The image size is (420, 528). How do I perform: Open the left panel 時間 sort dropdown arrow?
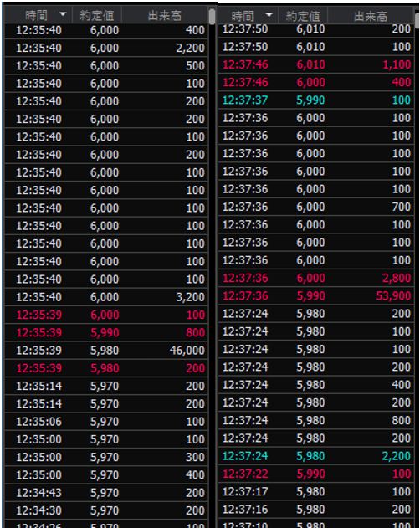pyautogui.click(x=63, y=14)
